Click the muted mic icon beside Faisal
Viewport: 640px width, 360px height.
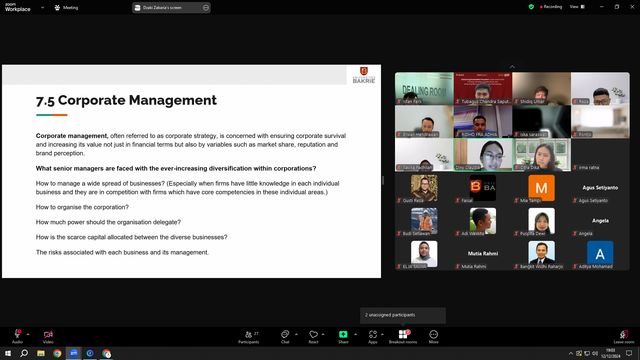[x=458, y=200]
